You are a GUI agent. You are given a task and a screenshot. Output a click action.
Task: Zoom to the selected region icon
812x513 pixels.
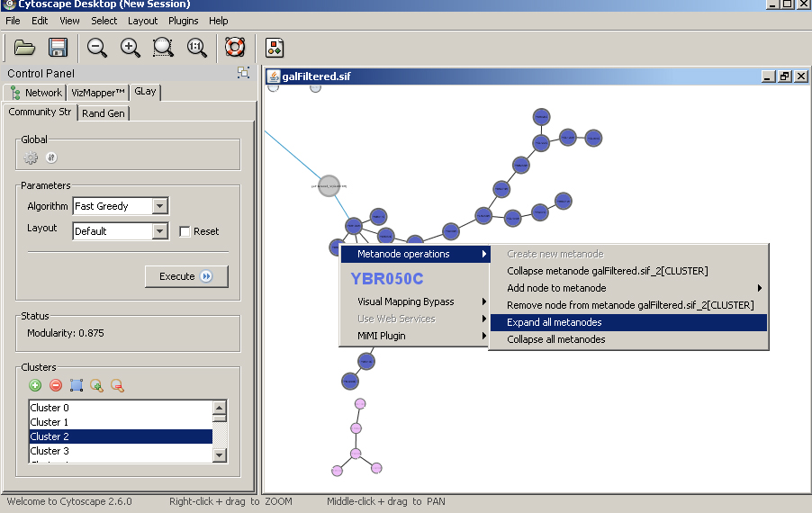163,48
